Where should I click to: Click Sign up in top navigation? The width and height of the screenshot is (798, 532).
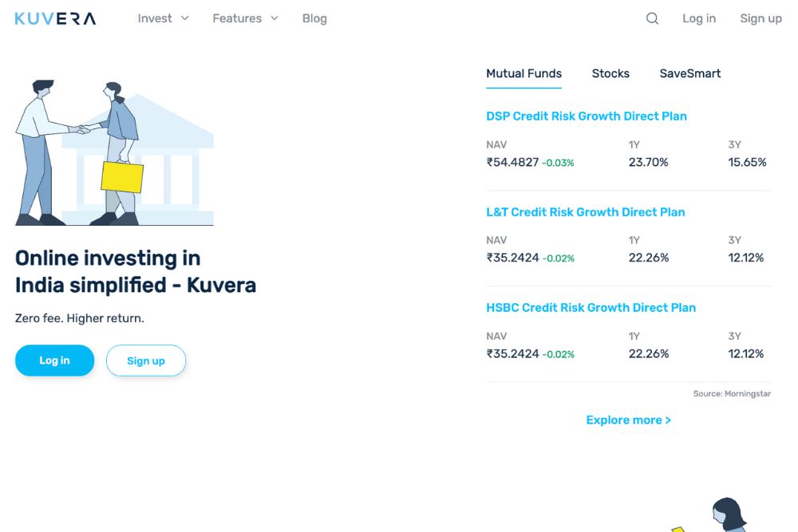pyautogui.click(x=760, y=18)
